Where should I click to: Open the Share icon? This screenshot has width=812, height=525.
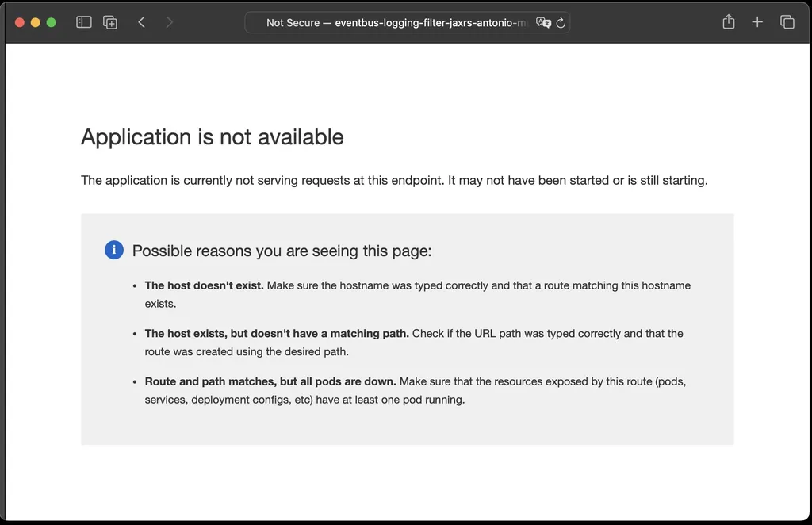(x=729, y=21)
